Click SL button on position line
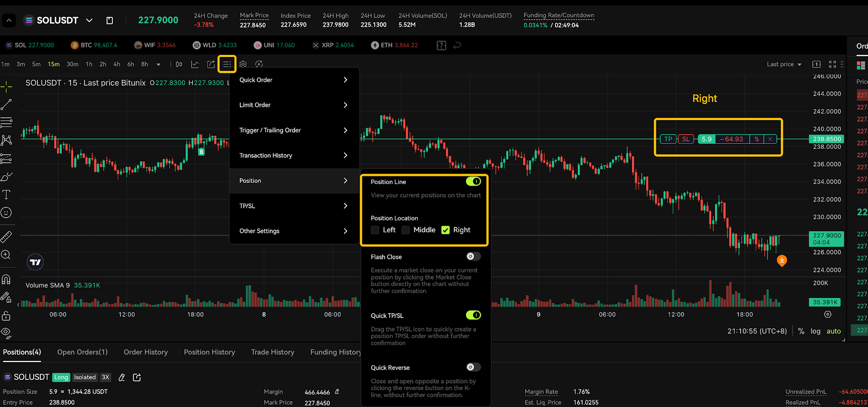Image resolution: width=868 pixels, height=407 pixels. [x=686, y=139]
